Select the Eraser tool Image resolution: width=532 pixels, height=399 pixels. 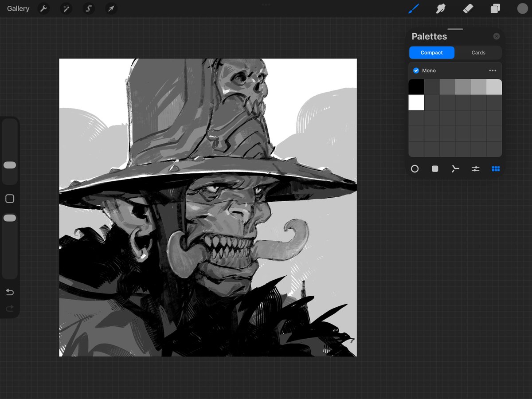[468, 8]
